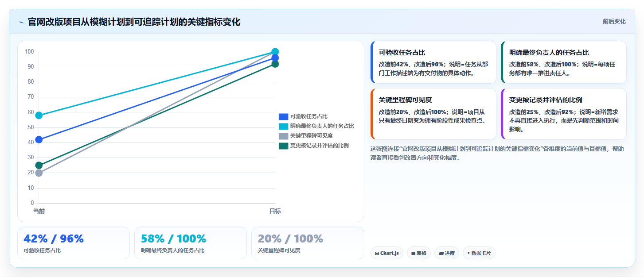Screen dimensions: 644x277
Task: Open the 可验收任务占比 info card
Action: click(x=433, y=62)
